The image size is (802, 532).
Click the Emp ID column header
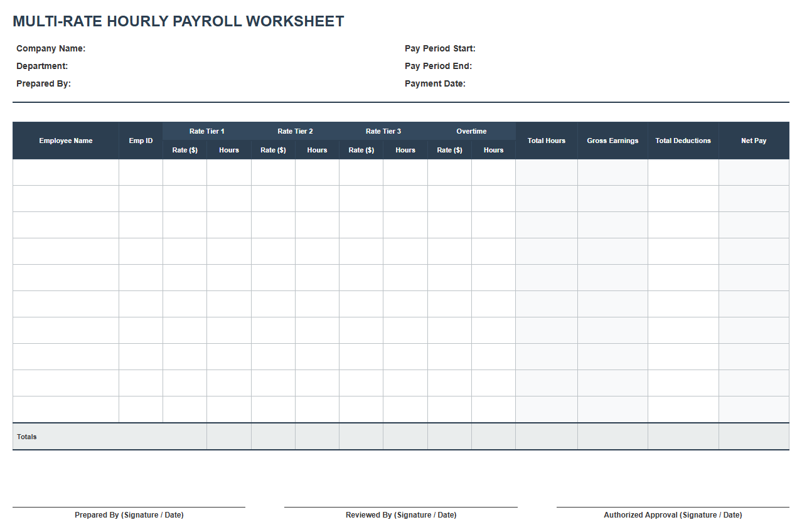[x=141, y=141]
